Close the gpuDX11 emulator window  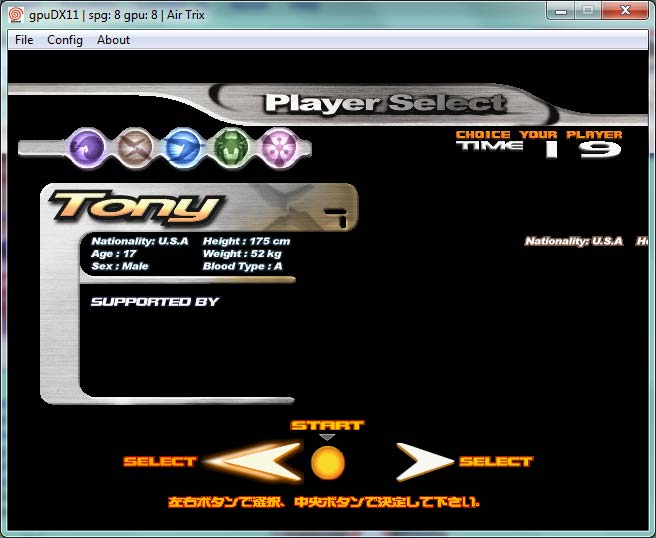[624, 13]
